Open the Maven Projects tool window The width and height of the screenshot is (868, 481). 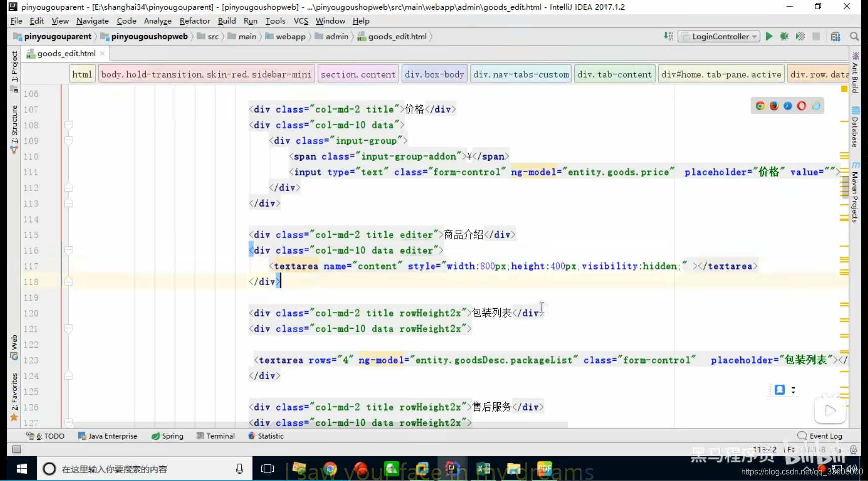pos(855,192)
